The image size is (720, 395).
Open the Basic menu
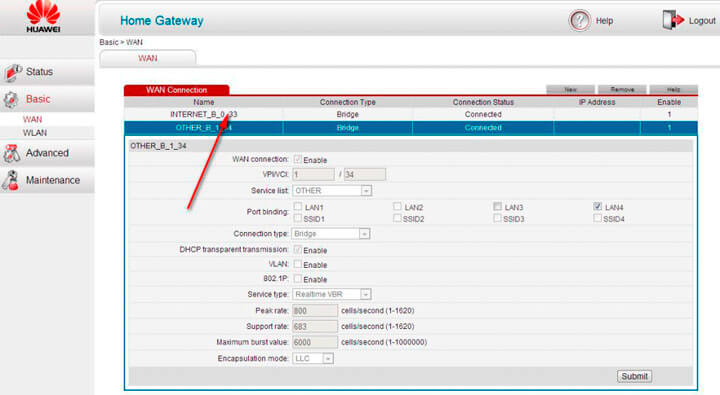[x=47, y=99]
